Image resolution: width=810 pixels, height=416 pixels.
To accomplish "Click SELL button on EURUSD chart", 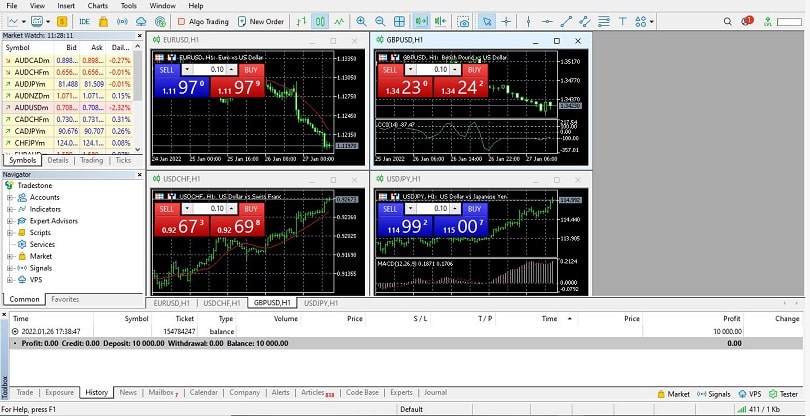I will pyautogui.click(x=166, y=70).
